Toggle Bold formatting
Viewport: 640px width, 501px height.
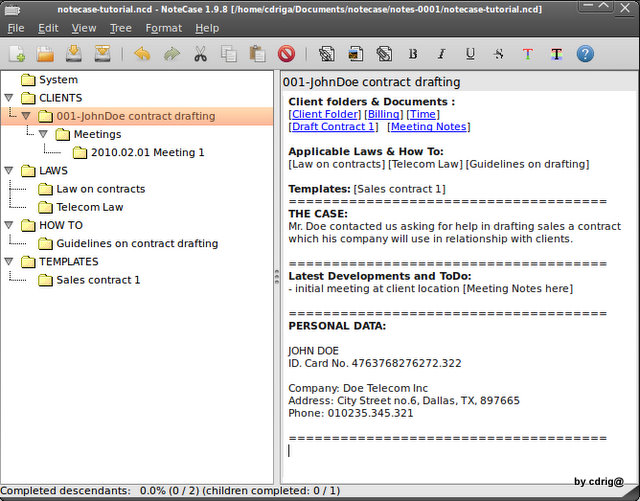pyautogui.click(x=413, y=54)
